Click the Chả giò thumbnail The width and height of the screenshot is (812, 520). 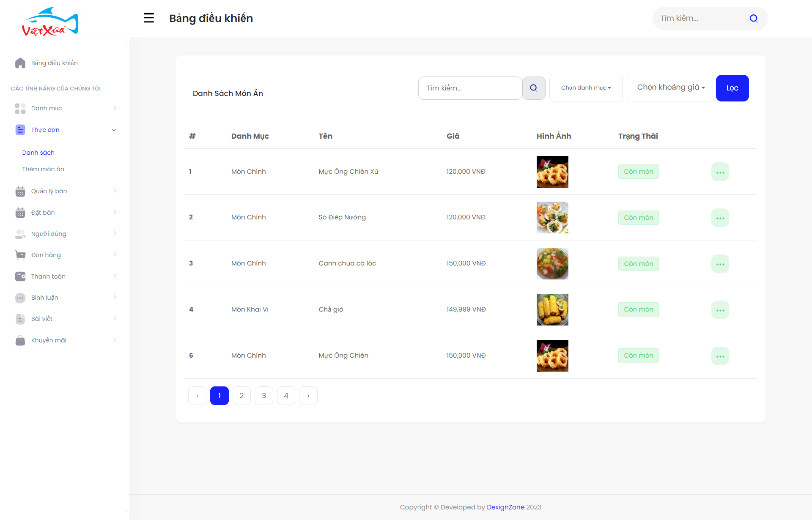552,310
